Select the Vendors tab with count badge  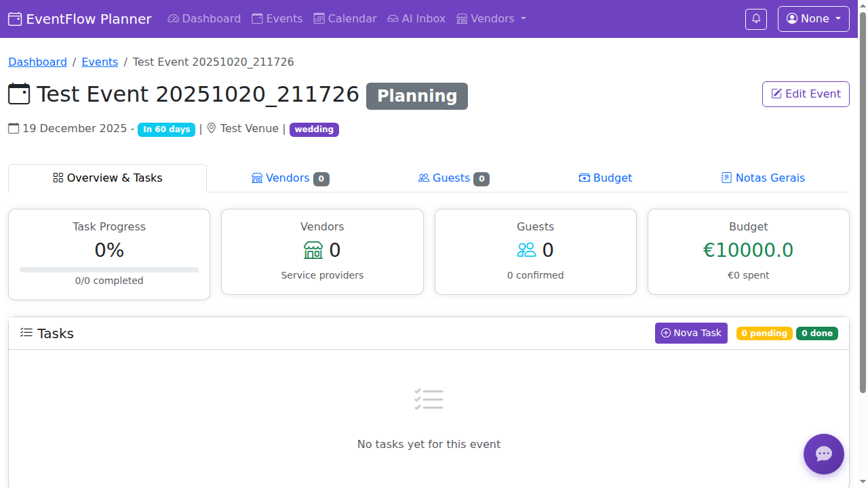(x=290, y=178)
